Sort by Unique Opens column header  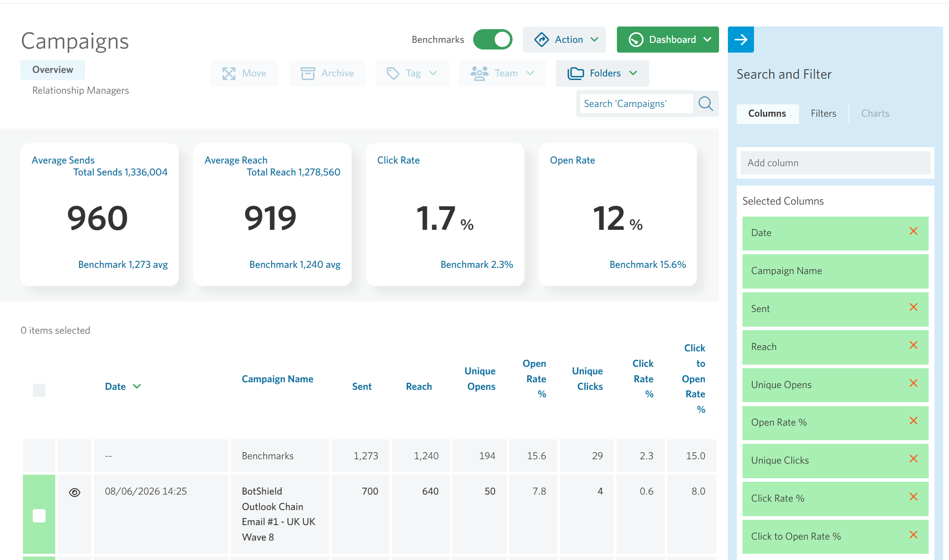[x=480, y=379]
